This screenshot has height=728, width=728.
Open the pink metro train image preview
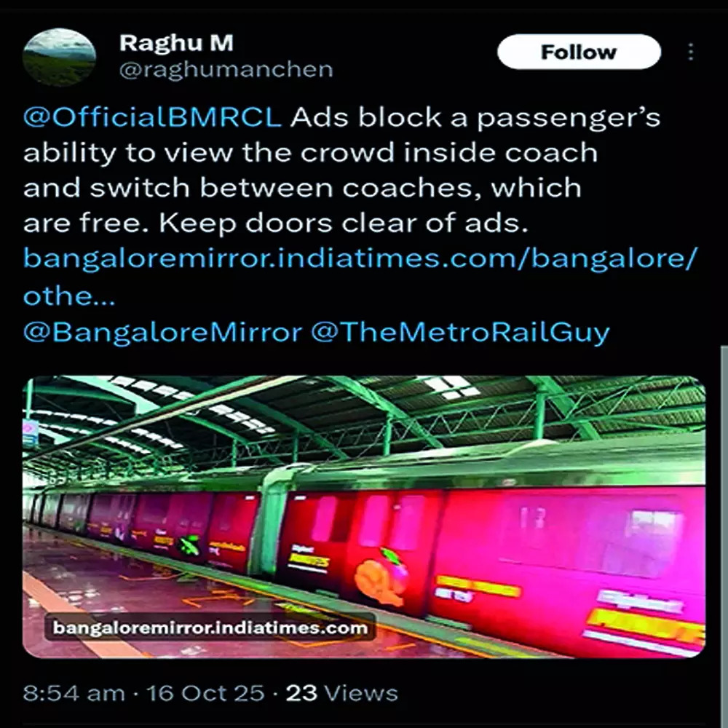(364, 517)
